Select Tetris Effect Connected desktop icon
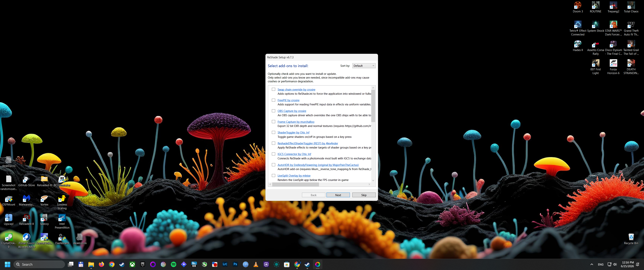 point(578,28)
